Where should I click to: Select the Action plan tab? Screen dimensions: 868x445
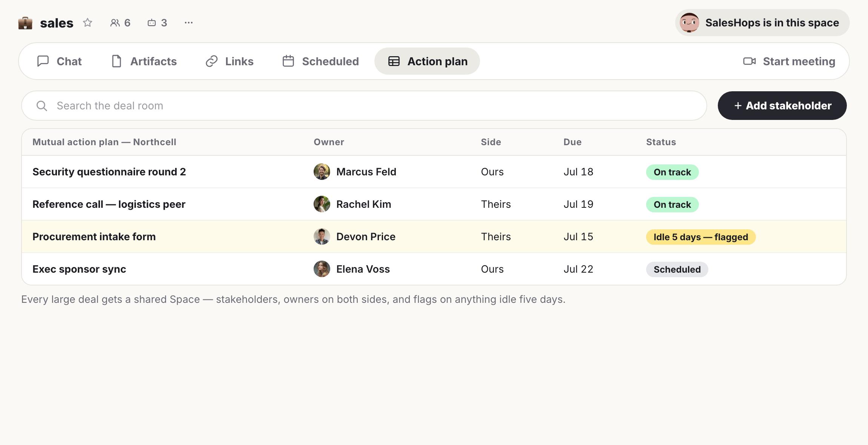tap(427, 61)
